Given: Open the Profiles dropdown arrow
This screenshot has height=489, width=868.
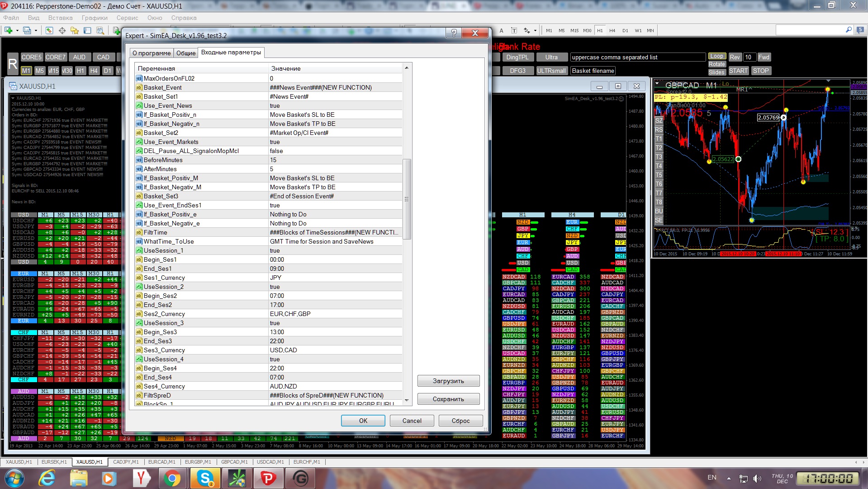Looking at the screenshot, I should [36, 30].
